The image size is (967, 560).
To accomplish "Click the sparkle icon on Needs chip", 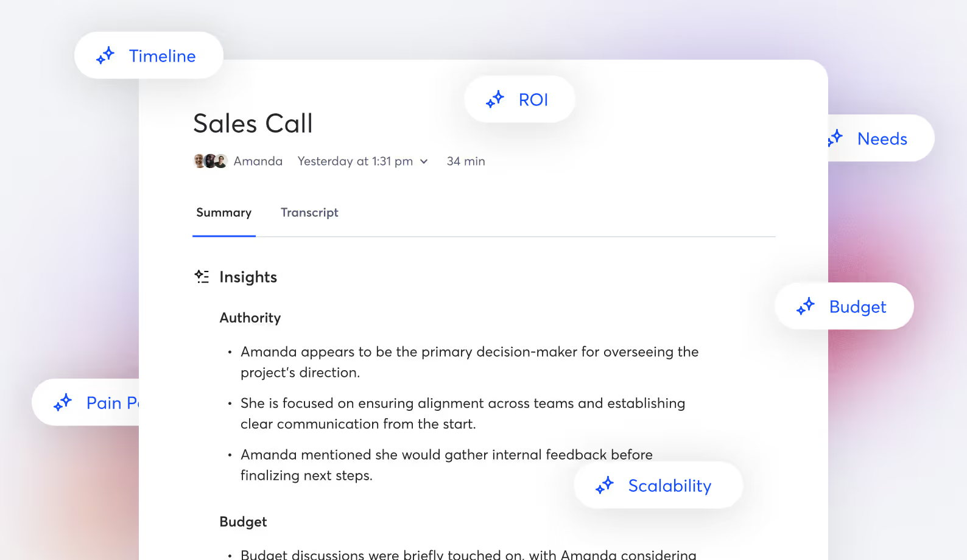I will [835, 138].
